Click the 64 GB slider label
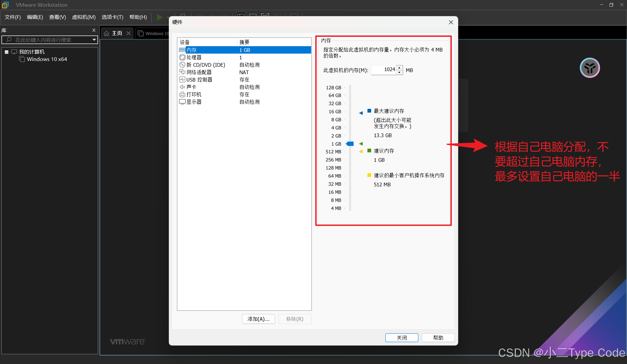 (335, 95)
